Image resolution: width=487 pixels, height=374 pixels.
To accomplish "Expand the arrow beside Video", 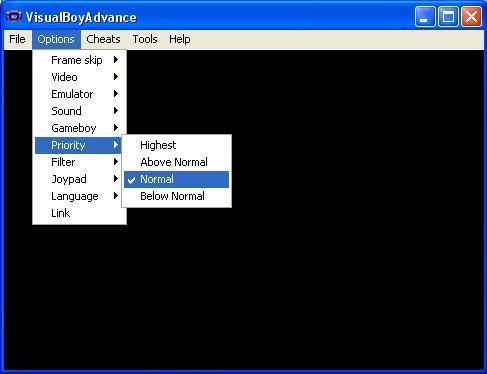I will coord(116,77).
